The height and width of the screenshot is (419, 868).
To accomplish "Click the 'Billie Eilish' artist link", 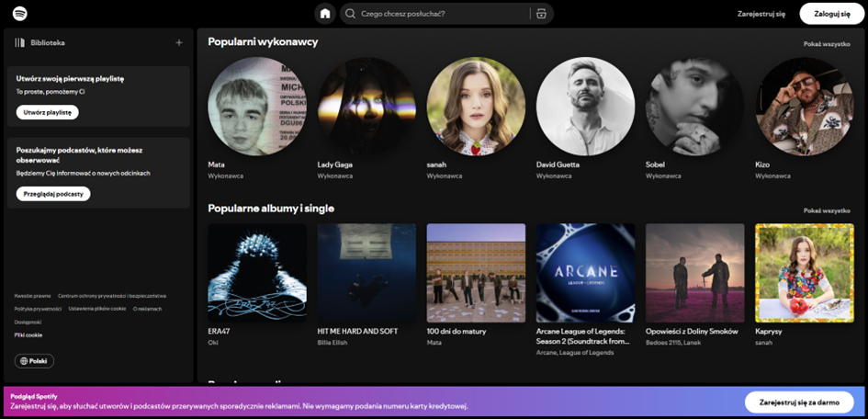I will (333, 343).
